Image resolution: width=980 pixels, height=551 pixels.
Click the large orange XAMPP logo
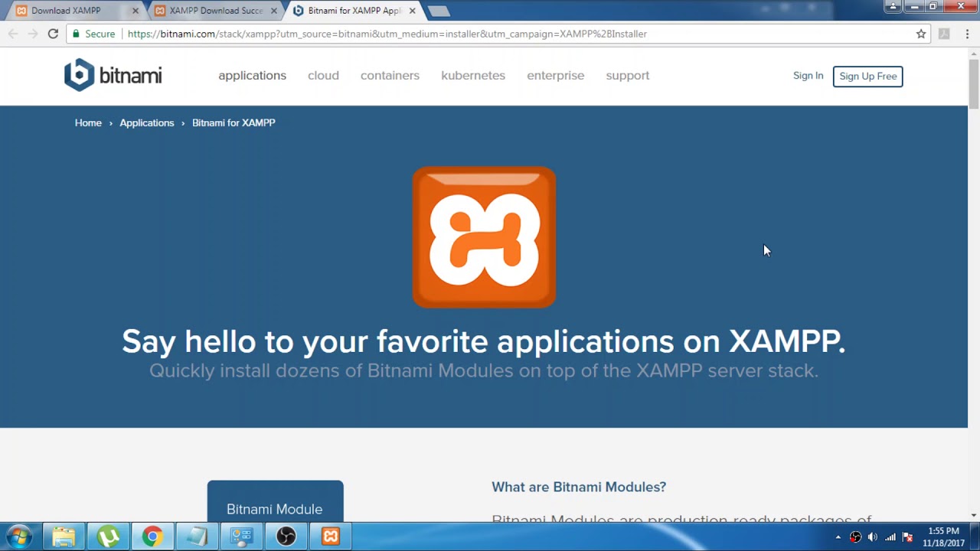484,237
